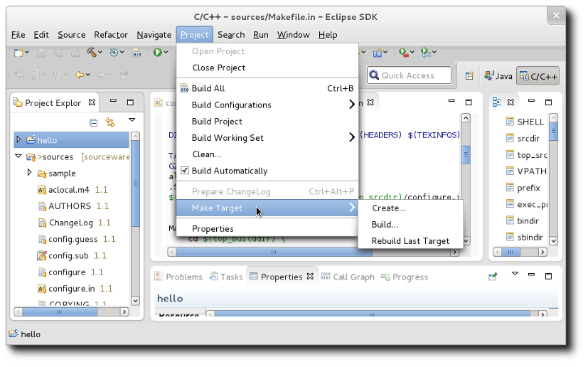588x367 pixels.
Task: Select aclocal.m4 in Project Explorer
Action: pos(69,190)
